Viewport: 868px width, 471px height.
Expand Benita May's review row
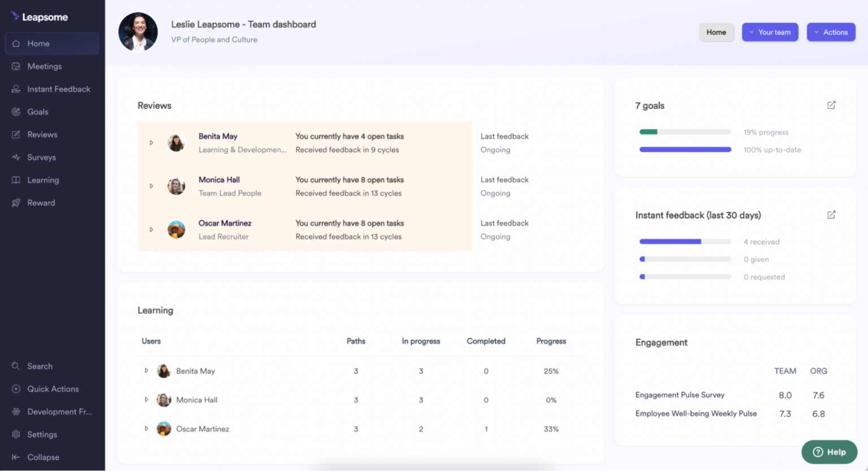(x=151, y=143)
